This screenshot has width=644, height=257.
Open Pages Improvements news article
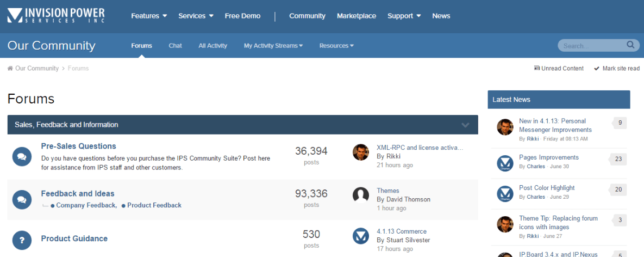click(549, 157)
